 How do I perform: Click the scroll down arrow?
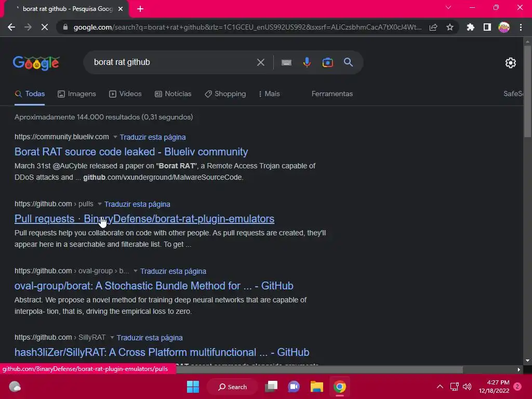[x=527, y=361]
